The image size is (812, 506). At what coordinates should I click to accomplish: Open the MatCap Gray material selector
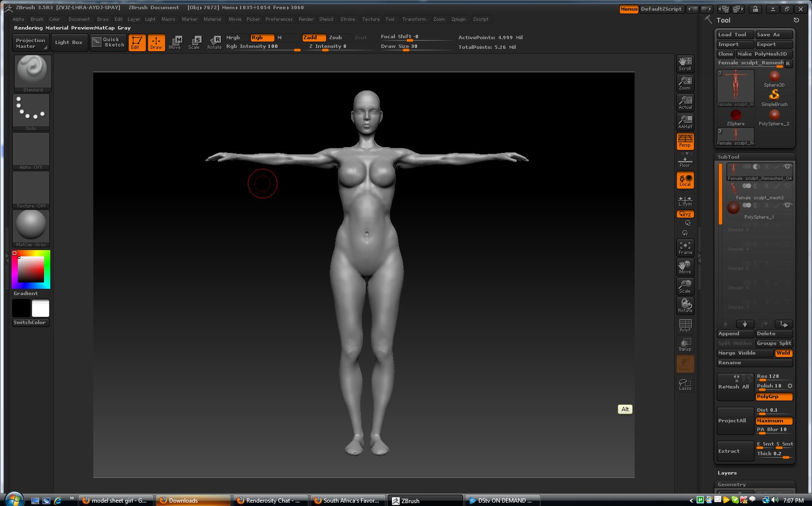click(31, 228)
